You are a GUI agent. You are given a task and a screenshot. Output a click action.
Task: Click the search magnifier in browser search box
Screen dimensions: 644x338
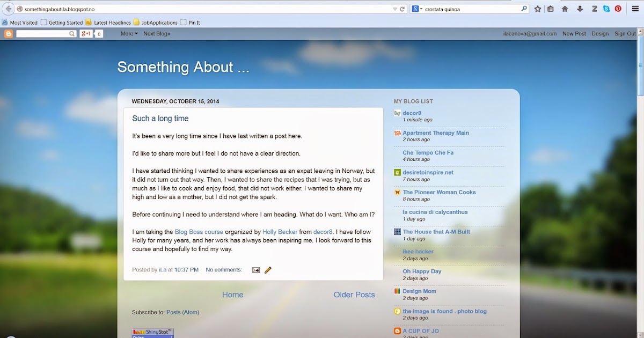[524, 9]
